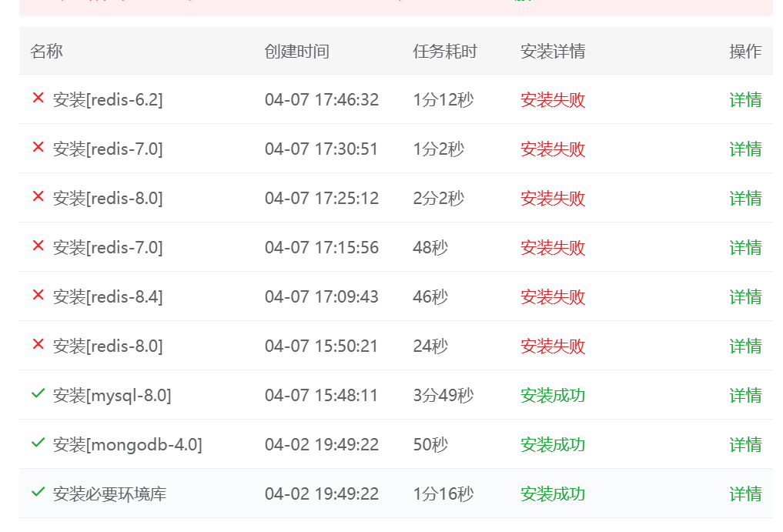Select the 安装[redis-8.0] name in the 17:25:12 row

pyautogui.click(x=108, y=199)
